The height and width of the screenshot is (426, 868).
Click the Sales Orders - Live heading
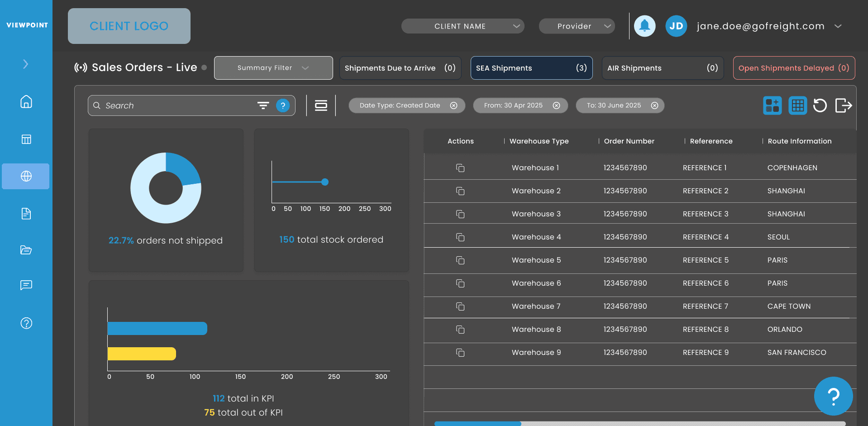pos(144,67)
